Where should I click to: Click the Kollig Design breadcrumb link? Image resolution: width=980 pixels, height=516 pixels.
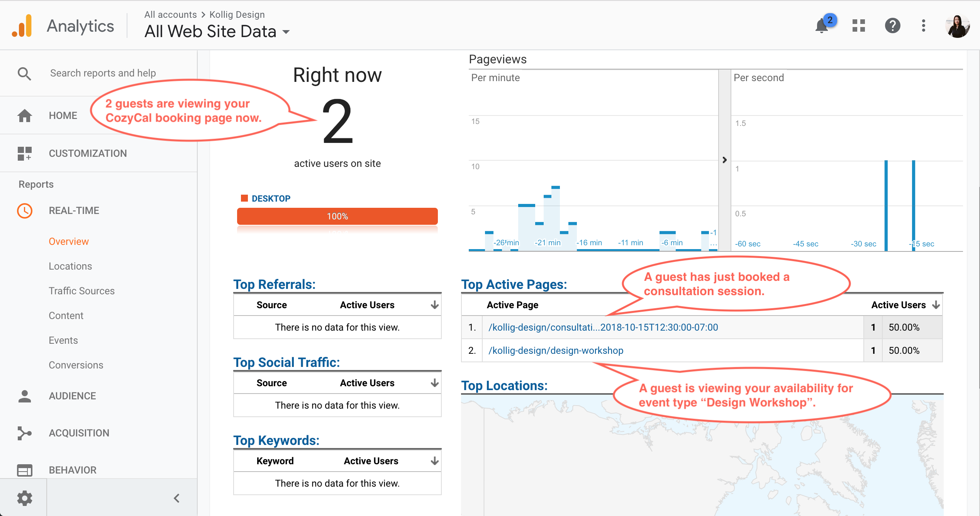[237, 15]
